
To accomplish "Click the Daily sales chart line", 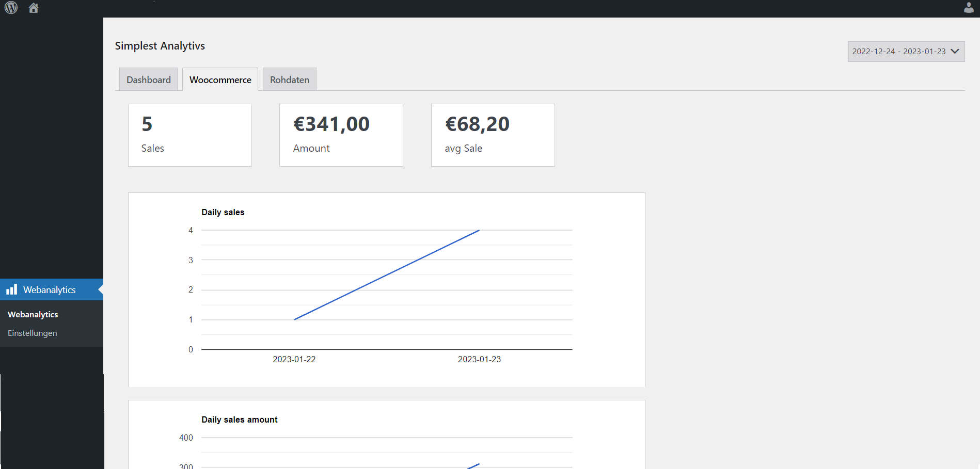I will (x=387, y=275).
